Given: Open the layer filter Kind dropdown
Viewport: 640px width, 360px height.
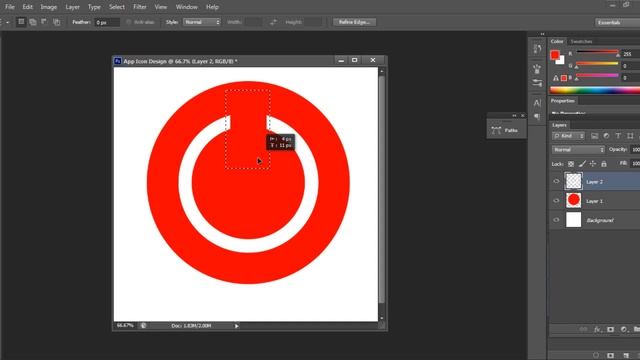Looking at the screenshot, I should coord(569,136).
